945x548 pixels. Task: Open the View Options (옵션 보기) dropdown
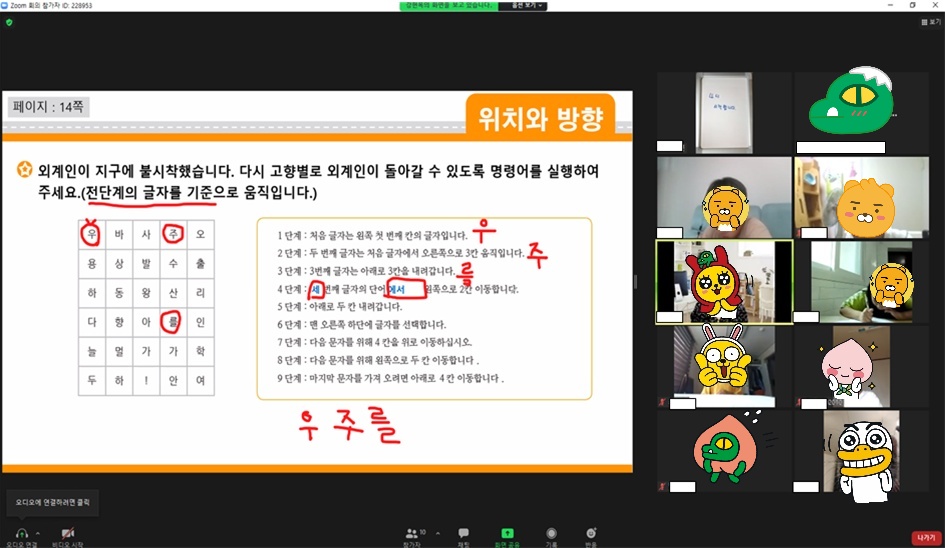tap(527, 5)
